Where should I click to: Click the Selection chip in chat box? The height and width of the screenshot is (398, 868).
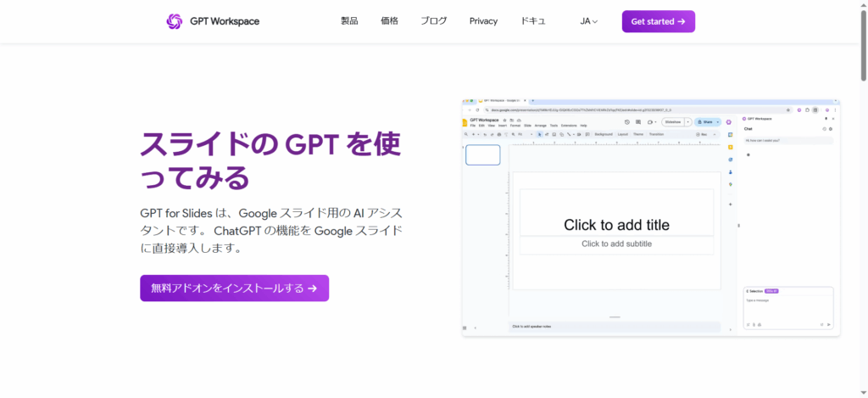point(754,291)
